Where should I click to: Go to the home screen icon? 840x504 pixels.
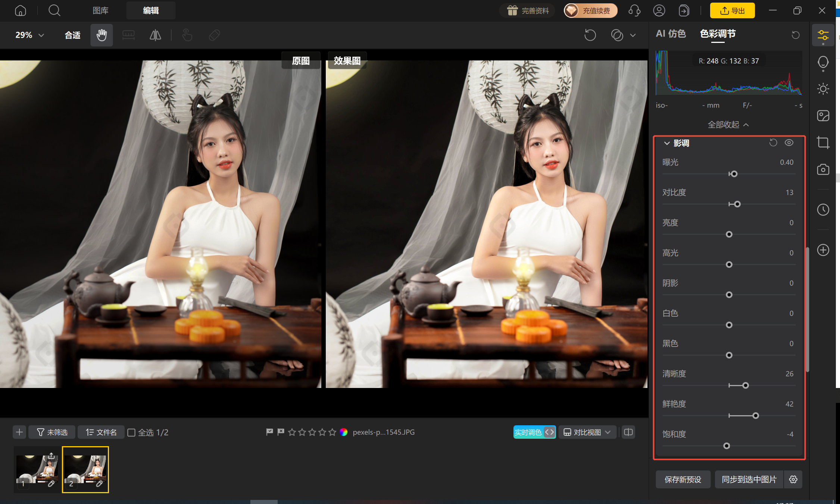tap(21, 10)
